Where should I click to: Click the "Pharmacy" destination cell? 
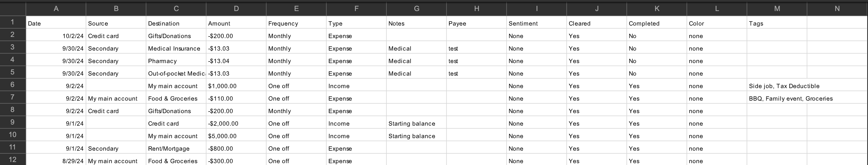point(176,61)
